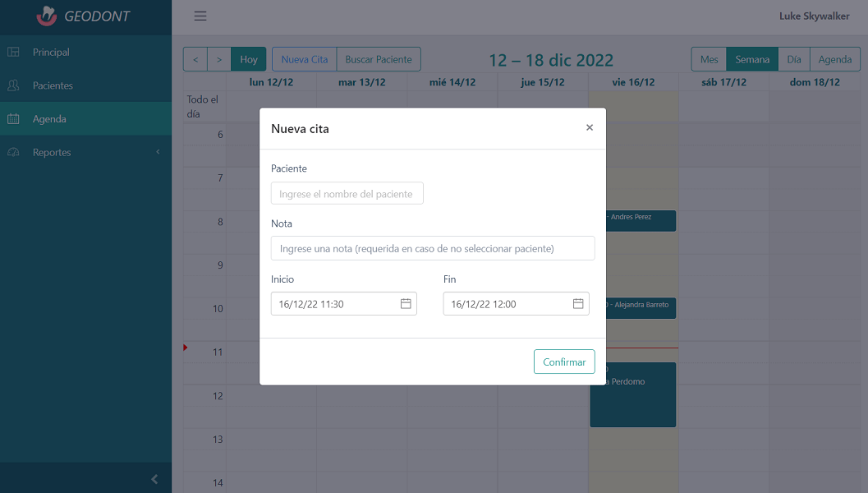Go to the previous week arrow
This screenshot has width=868, height=493.
click(195, 60)
